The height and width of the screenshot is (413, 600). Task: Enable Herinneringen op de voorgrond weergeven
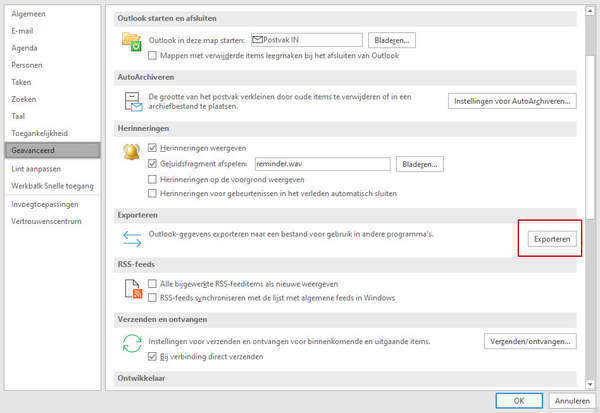pyautogui.click(x=152, y=180)
